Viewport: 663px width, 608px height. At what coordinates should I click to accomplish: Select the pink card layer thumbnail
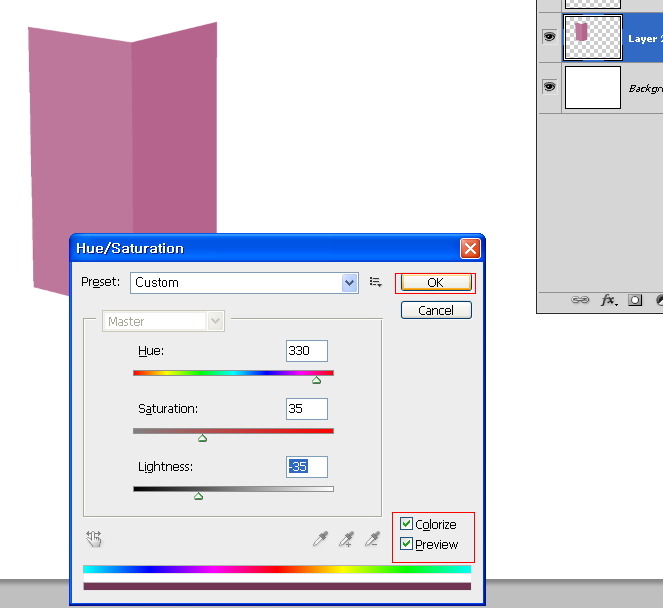pos(593,37)
